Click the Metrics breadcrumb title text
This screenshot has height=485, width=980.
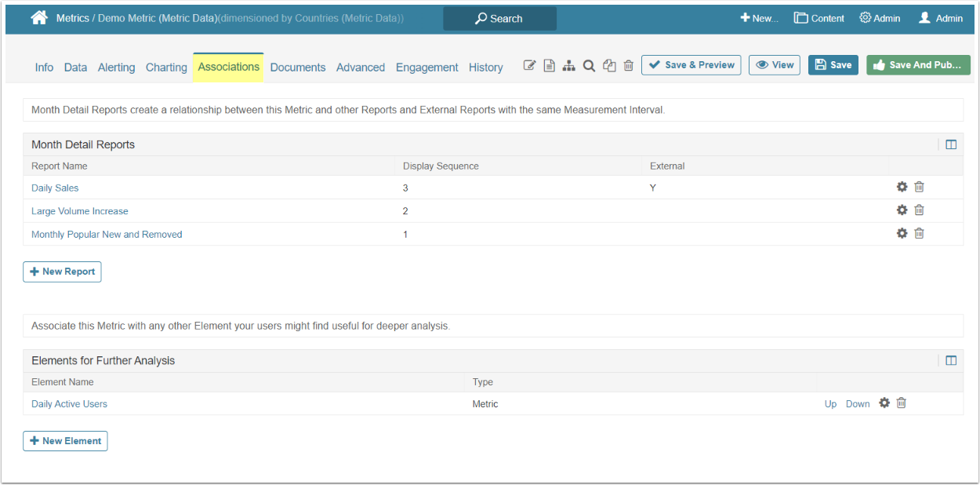[x=74, y=18]
